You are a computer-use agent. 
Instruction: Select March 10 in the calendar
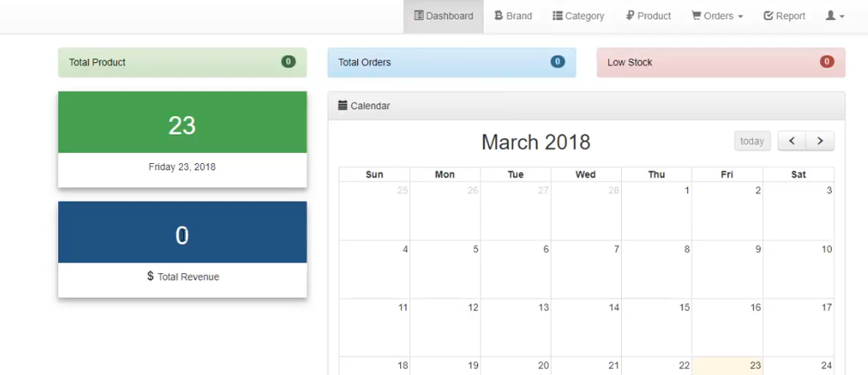(x=798, y=270)
